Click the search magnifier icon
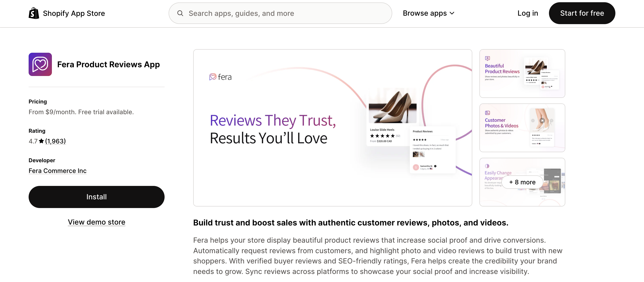Viewport: 644px width, 282px height. [x=180, y=13]
